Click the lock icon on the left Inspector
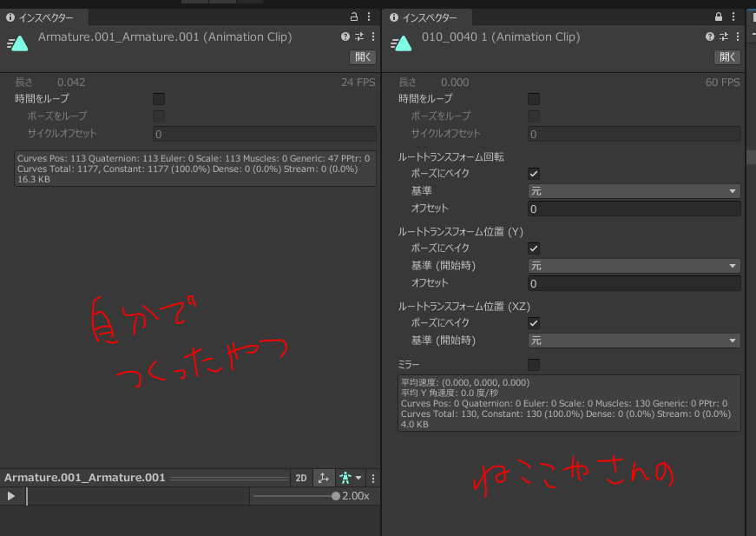This screenshot has width=756, height=536. pos(353,17)
